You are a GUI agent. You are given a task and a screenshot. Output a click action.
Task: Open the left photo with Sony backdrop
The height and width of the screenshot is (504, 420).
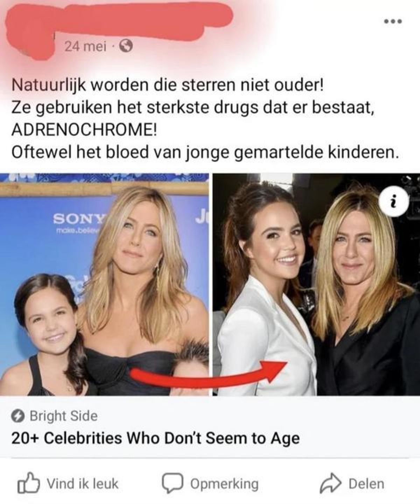point(104,285)
